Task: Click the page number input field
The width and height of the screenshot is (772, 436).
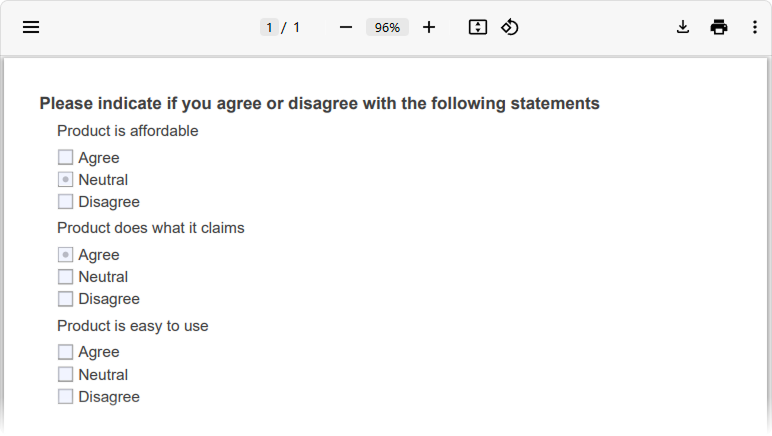Action: coord(269,27)
